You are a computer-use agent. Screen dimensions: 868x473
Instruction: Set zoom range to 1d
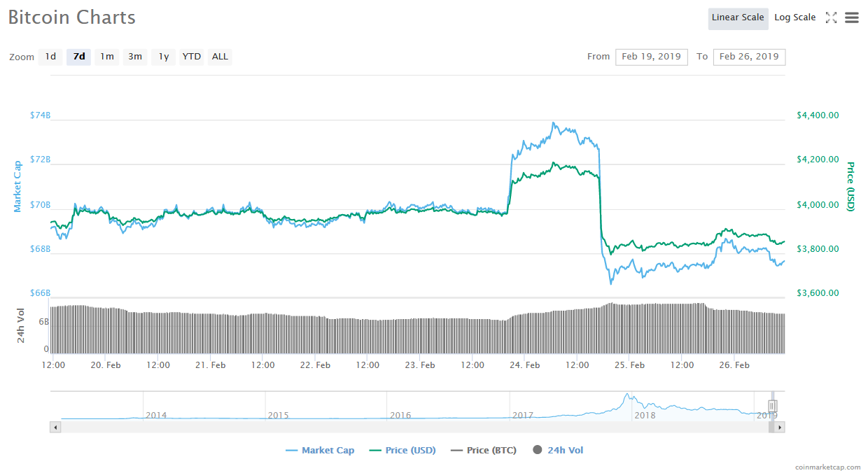tap(50, 57)
